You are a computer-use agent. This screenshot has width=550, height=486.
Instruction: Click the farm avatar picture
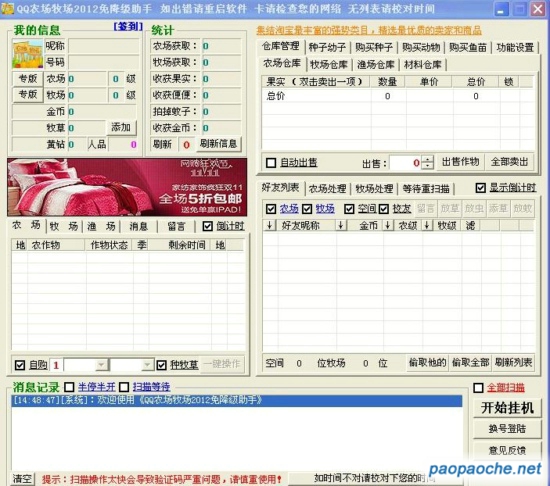(x=27, y=54)
